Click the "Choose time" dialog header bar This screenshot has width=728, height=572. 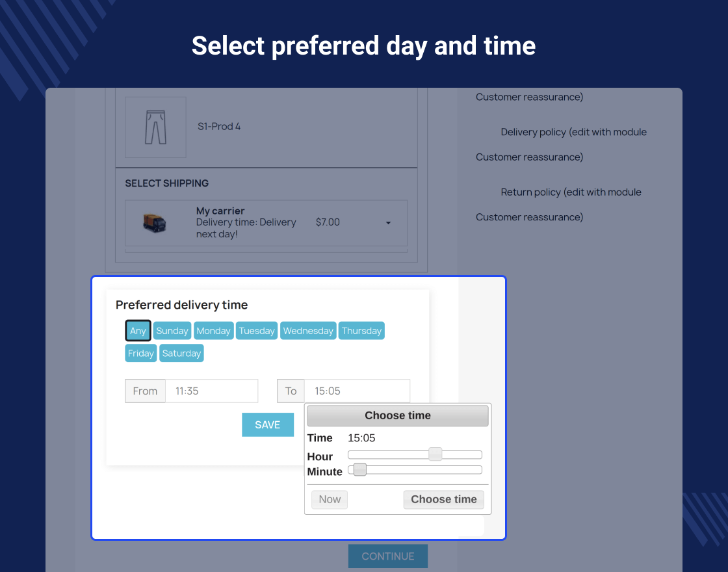tap(397, 415)
